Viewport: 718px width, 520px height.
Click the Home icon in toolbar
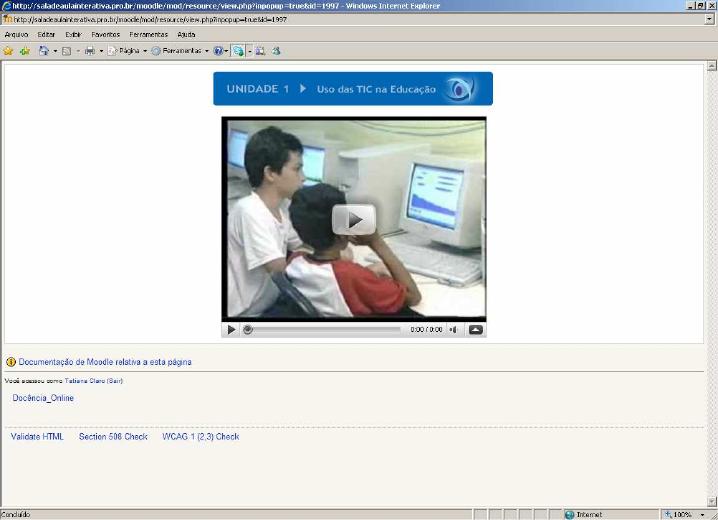click(x=44, y=50)
